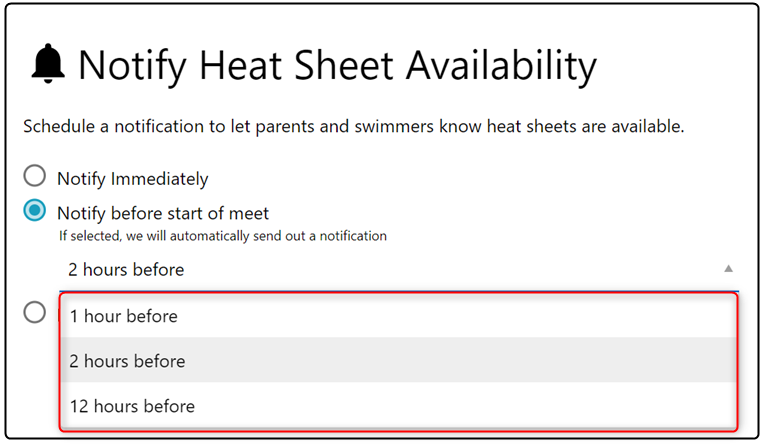Click the 'Notify Immediately' label text
This screenshot has width=763, height=446.
coord(132,179)
